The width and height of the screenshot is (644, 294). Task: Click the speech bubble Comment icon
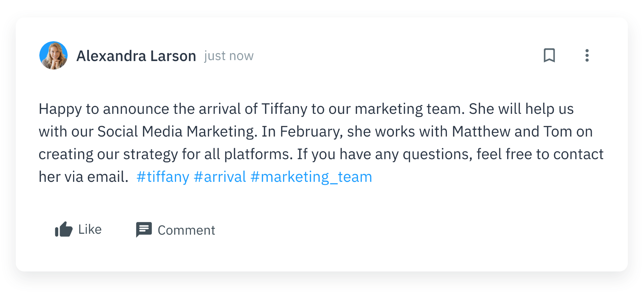pyautogui.click(x=144, y=229)
